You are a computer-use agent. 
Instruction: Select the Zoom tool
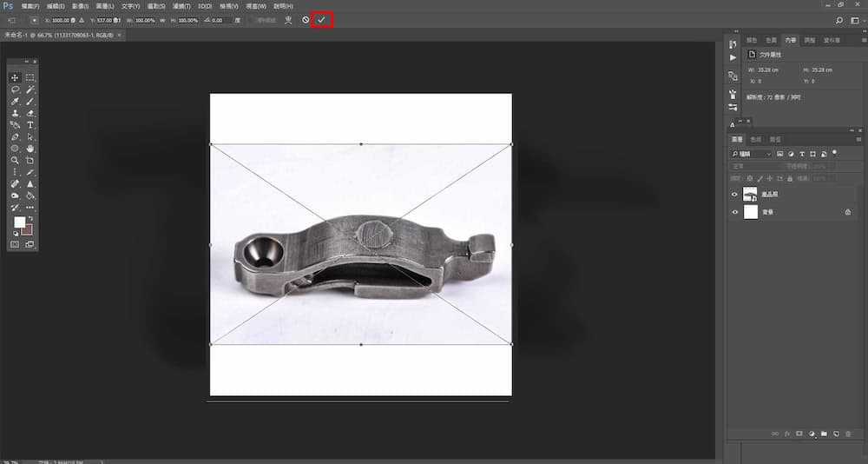(15, 160)
